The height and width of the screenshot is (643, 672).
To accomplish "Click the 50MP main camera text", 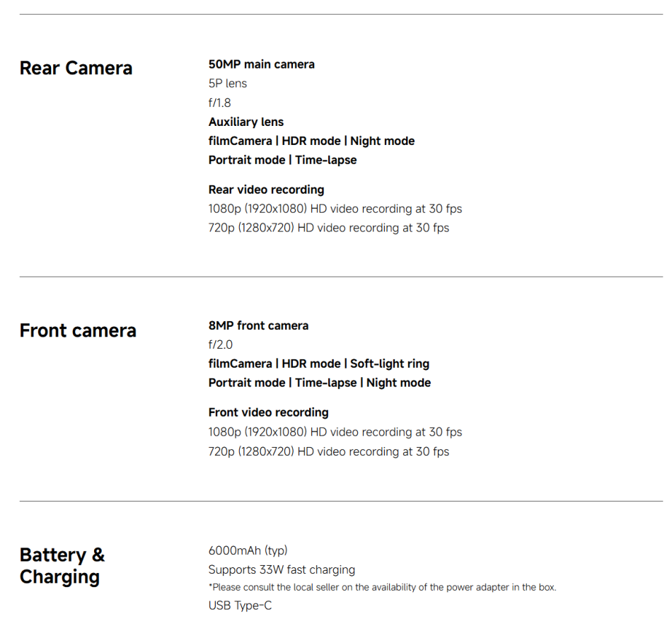I will pyautogui.click(x=261, y=64).
